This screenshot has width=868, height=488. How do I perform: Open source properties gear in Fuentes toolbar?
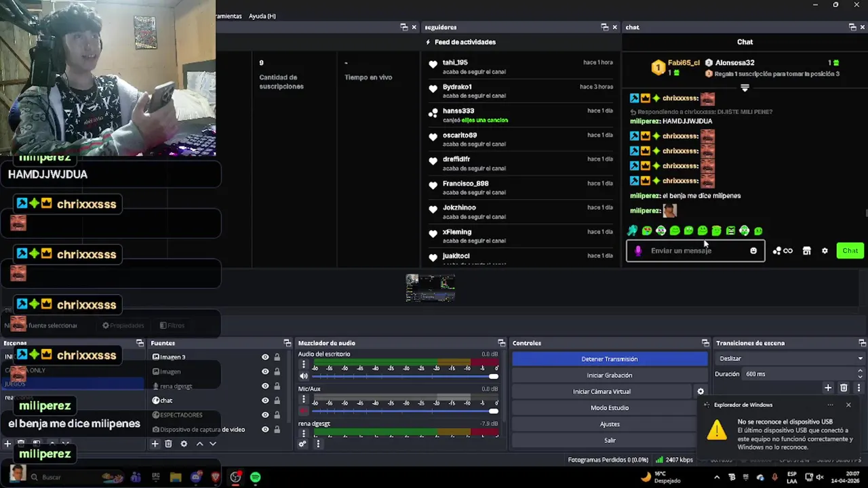[x=183, y=444]
